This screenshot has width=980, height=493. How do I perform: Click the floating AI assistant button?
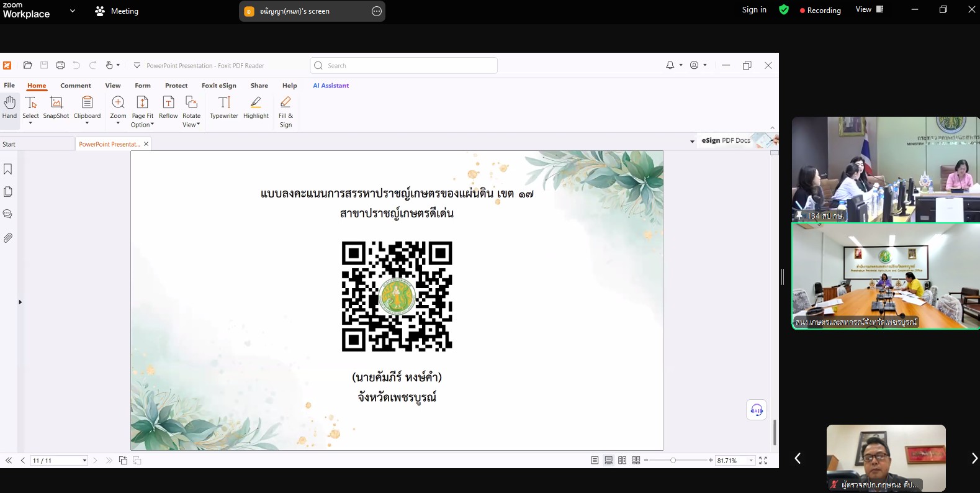tap(757, 410)
